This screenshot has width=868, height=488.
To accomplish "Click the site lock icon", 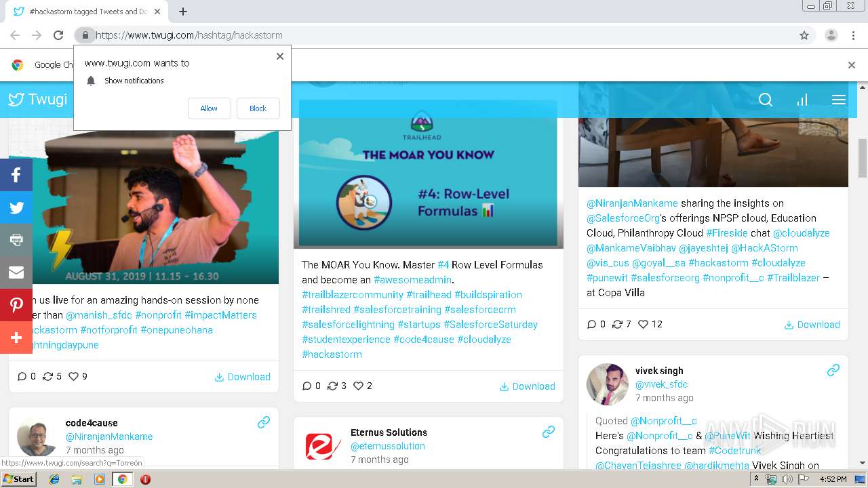I will tap(85, 35).
